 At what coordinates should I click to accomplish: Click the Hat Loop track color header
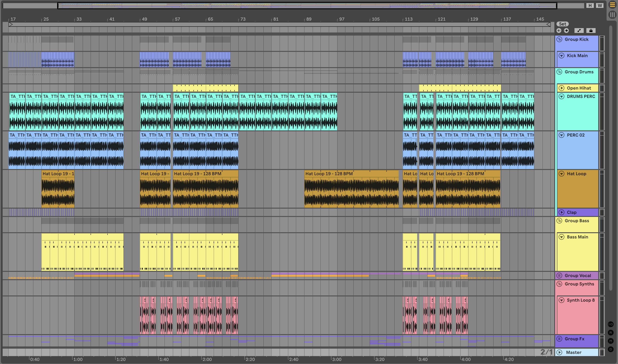(x=577, y=174)
